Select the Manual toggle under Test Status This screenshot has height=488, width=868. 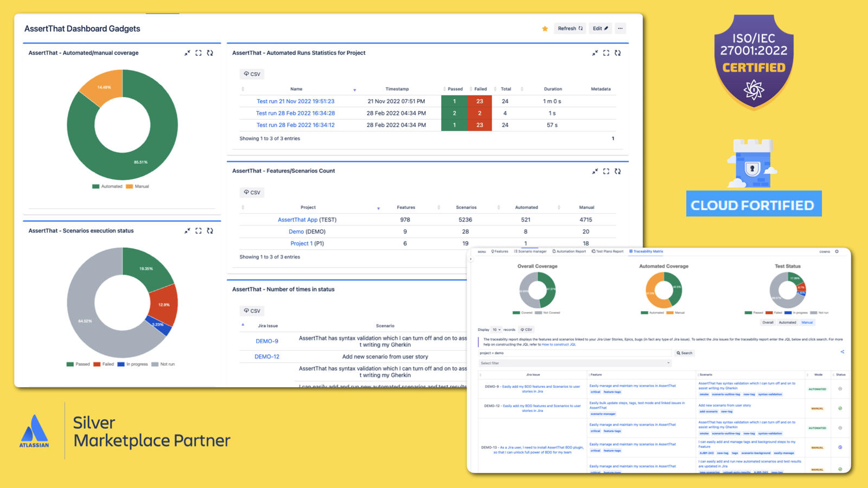pyautogui.click(x=807, y=322)
